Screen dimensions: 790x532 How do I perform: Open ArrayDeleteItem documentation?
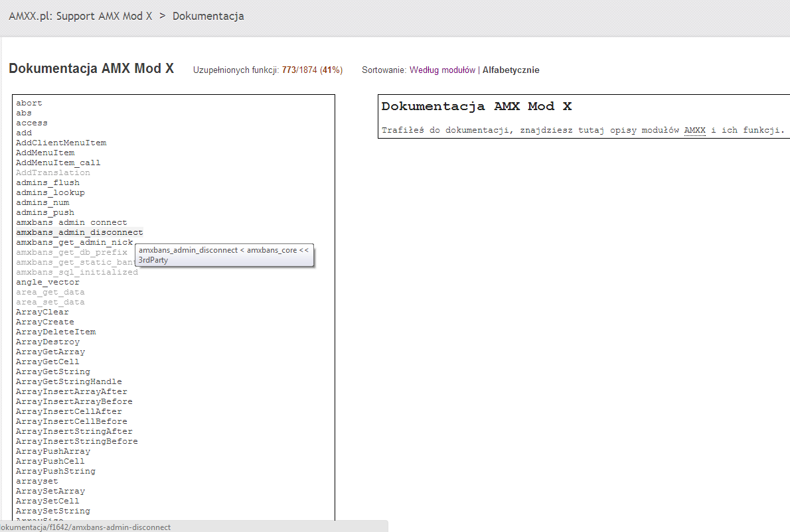55,332
